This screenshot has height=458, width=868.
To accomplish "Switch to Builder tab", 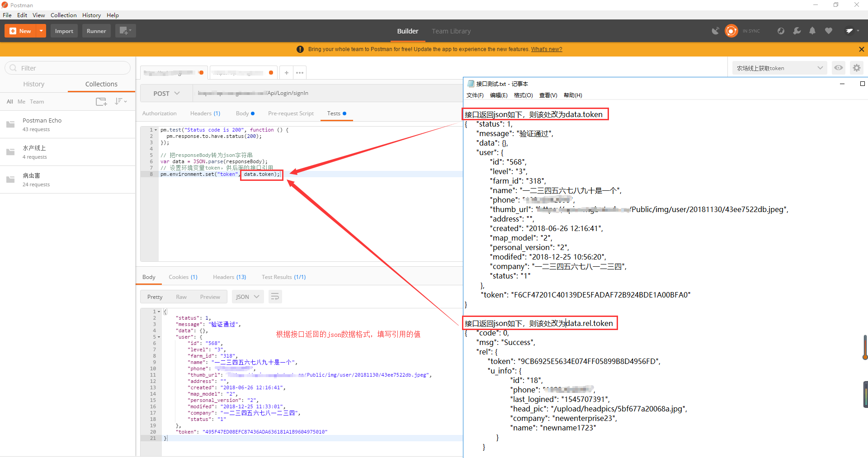I will tap(408, 31).
